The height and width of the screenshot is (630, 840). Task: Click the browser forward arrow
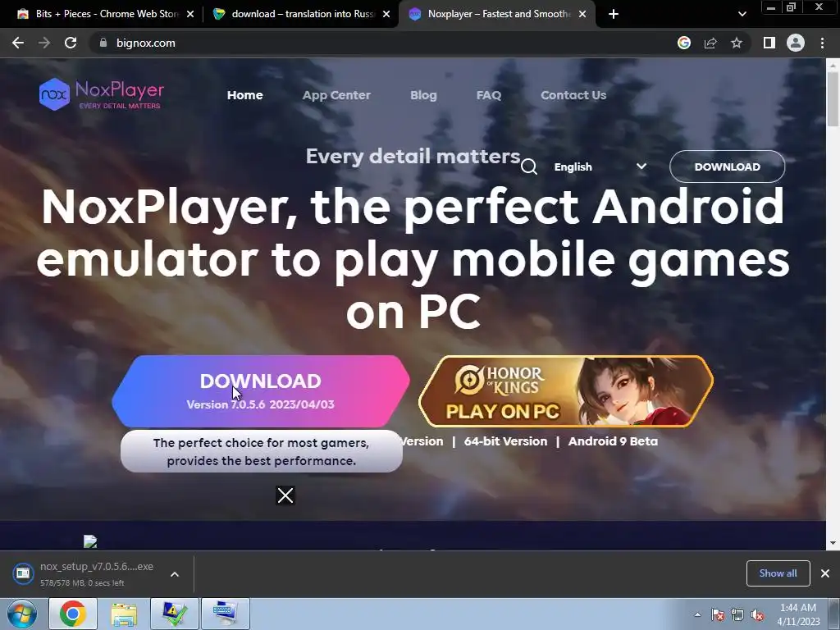click(x=44, y=43)
